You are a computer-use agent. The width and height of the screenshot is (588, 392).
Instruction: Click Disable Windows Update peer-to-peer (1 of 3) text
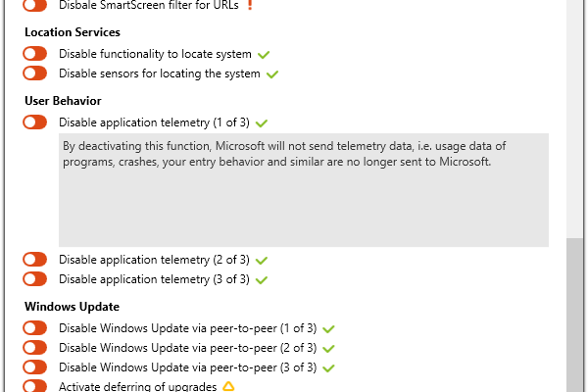point(187,328)
